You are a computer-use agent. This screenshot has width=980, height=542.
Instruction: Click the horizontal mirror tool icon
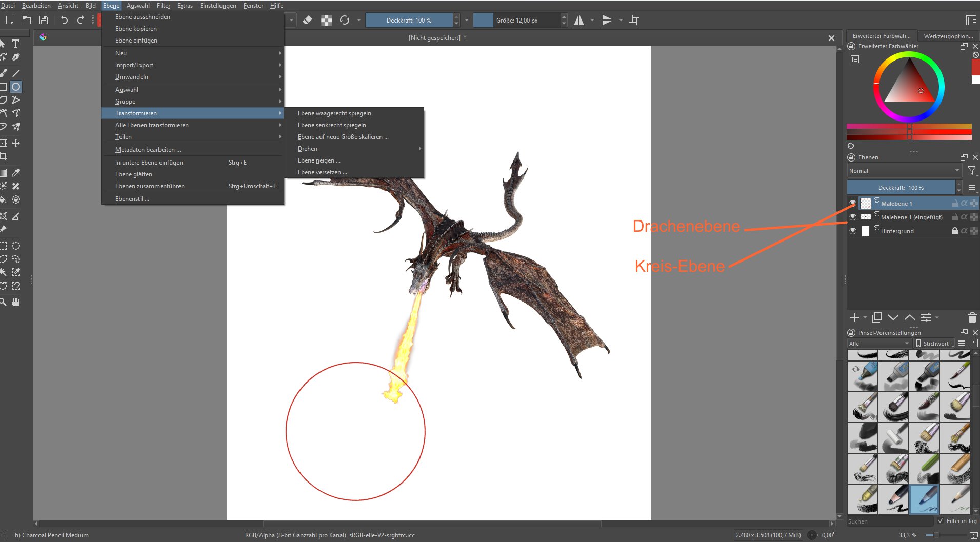579,20
